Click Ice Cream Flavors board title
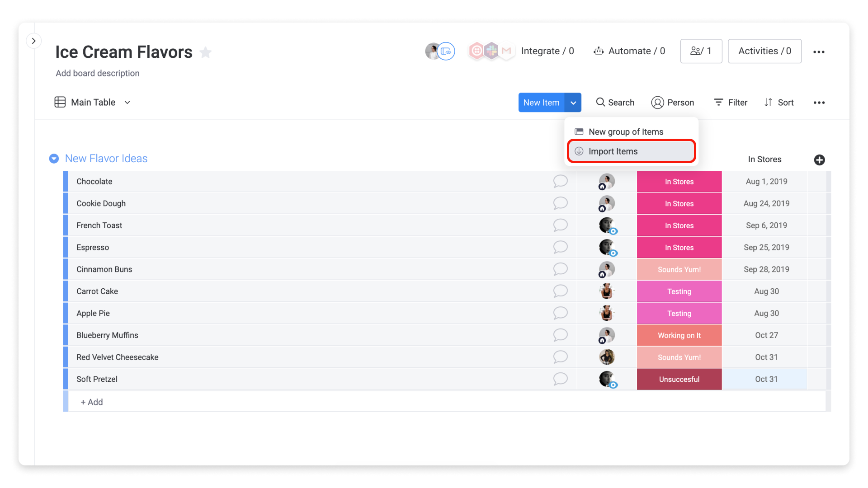Viewport: 868px width, 488px height. (x=124, y=52)
